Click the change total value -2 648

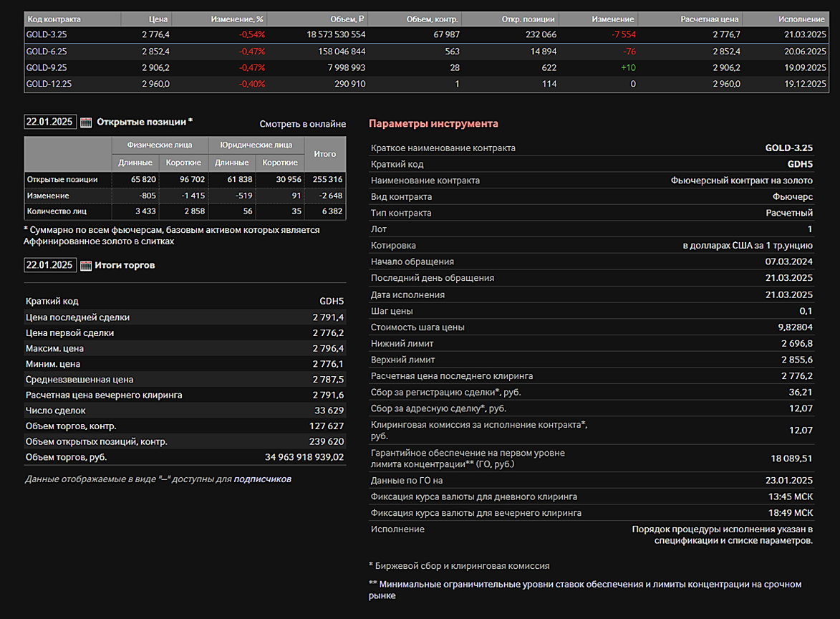(x=331, y=196)
